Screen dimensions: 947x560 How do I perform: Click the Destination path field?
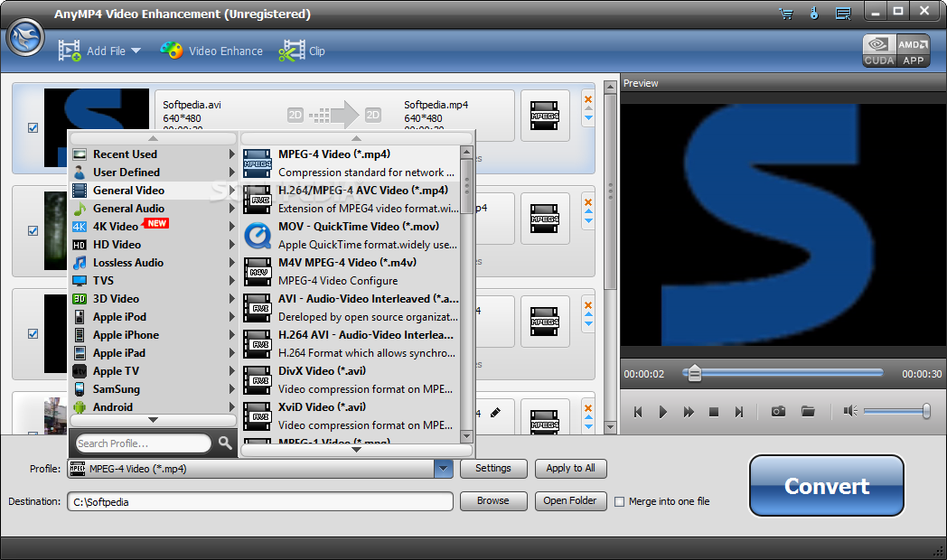260,501
